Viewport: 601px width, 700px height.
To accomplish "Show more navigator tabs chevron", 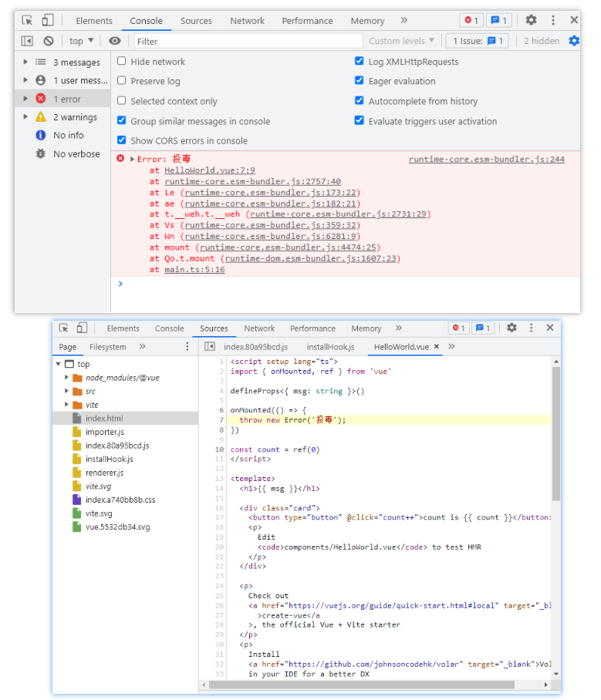I will [x=143, y=346].
